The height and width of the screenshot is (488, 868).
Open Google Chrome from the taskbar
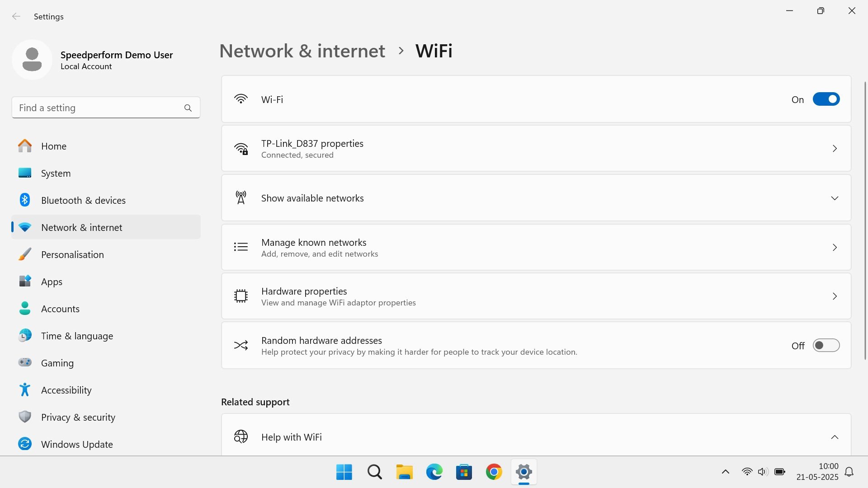[x=494, y=471]
